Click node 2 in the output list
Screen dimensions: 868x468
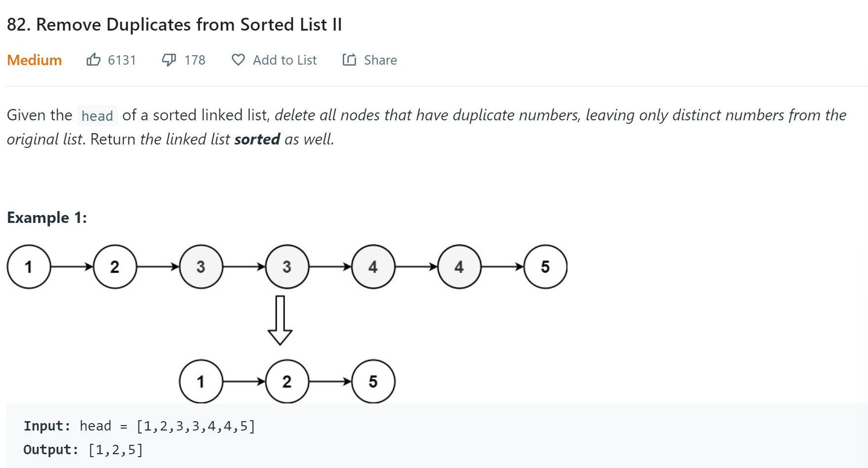pyautogui.click(x=287, y=381)
